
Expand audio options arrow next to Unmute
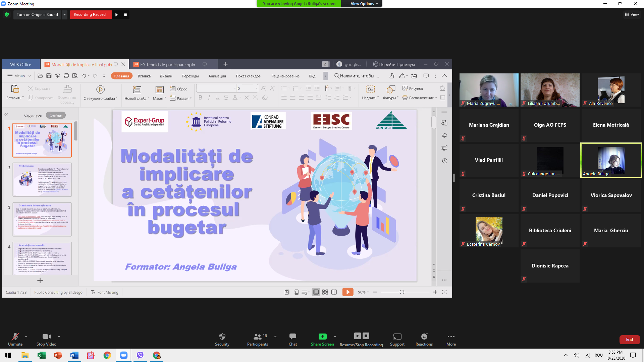click(x=26, y=336)
